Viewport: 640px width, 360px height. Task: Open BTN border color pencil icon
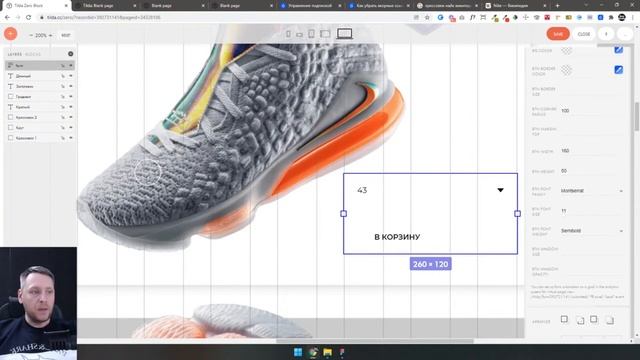(619, 70)
